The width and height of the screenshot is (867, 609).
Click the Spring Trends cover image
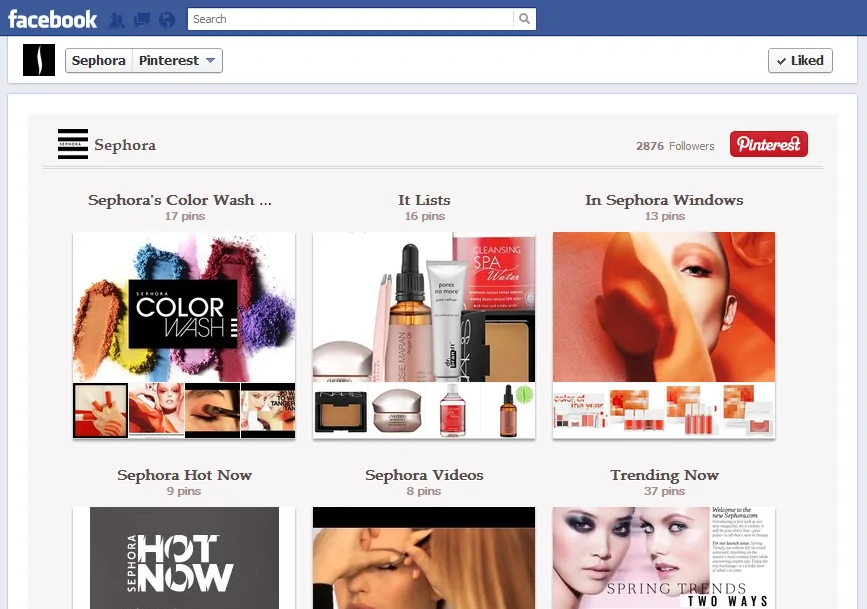[x=664, y=558]
